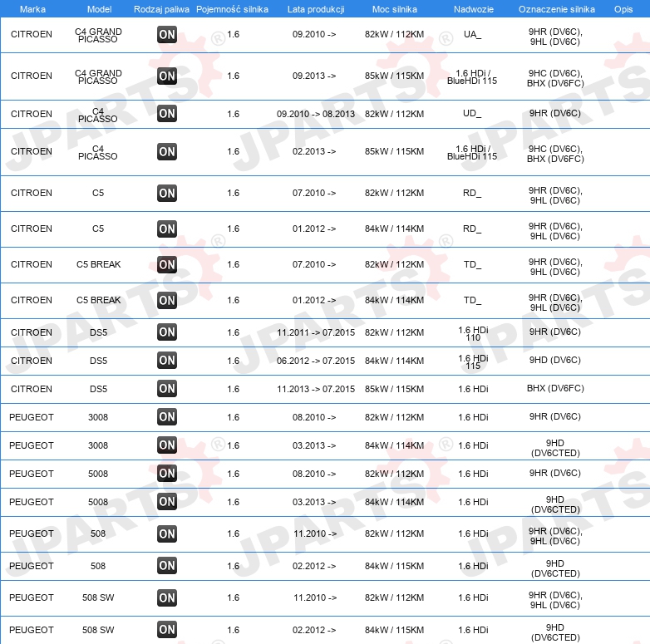This screenshot has width=650, height=644.
Task: Click ON icon in Peugeot 508 02.2012 row
Action: click(x=167, y=566)
